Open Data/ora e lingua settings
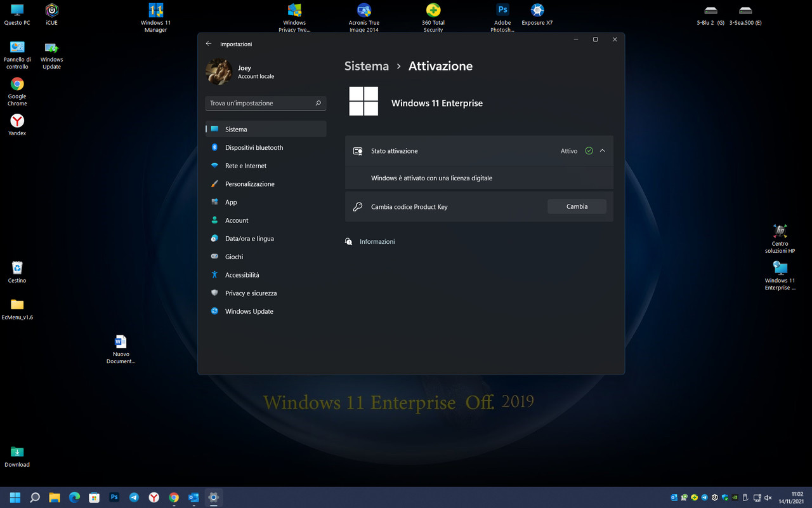 [266, 239]
